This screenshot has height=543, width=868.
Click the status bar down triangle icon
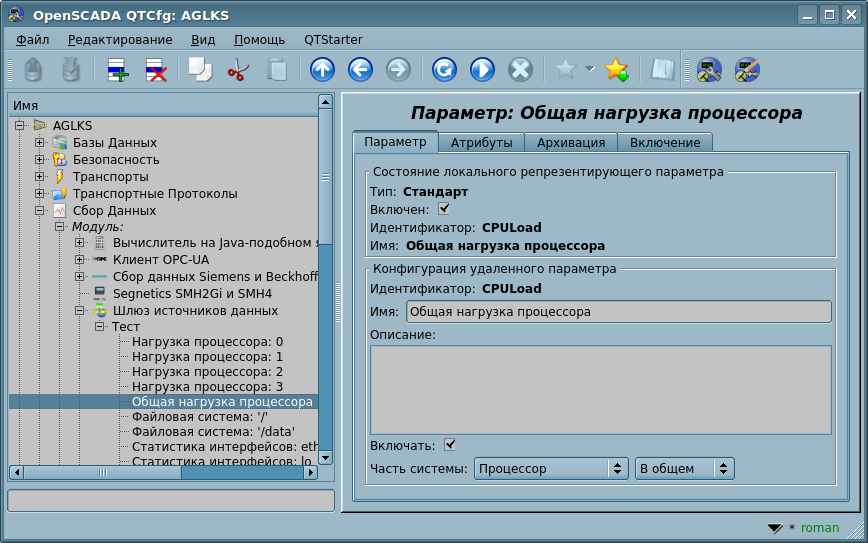(775, 528)
